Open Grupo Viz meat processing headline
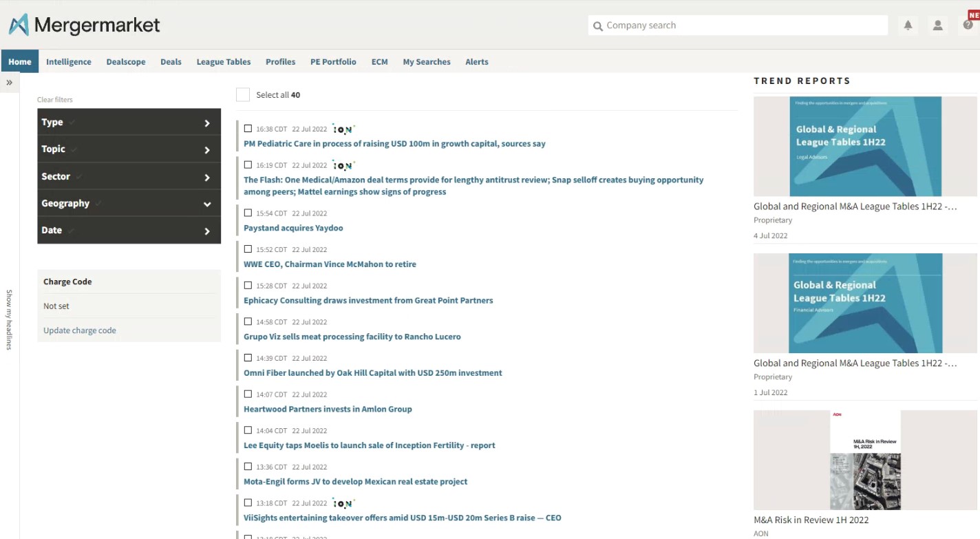980x539 pixels. [352, 337]
